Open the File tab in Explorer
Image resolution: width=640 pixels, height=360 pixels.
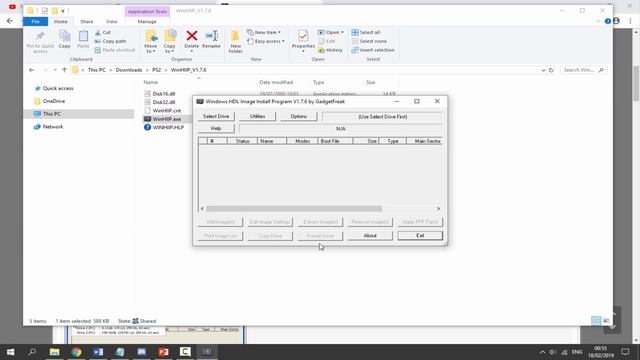tap(36, 21)
